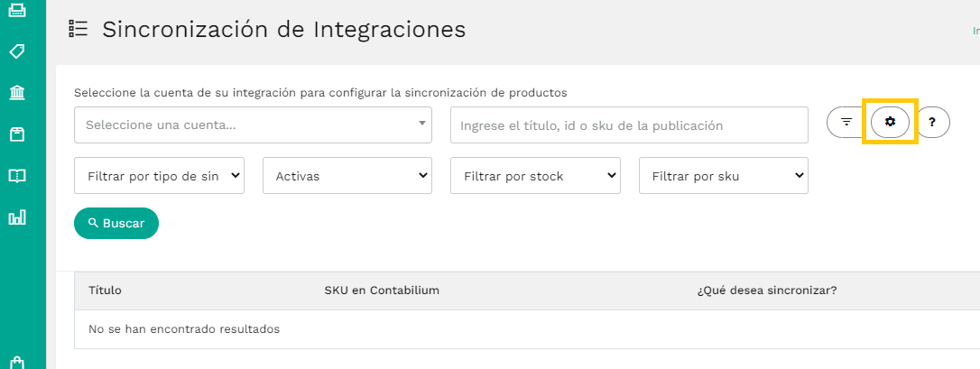Click the question mark help button

932,121
